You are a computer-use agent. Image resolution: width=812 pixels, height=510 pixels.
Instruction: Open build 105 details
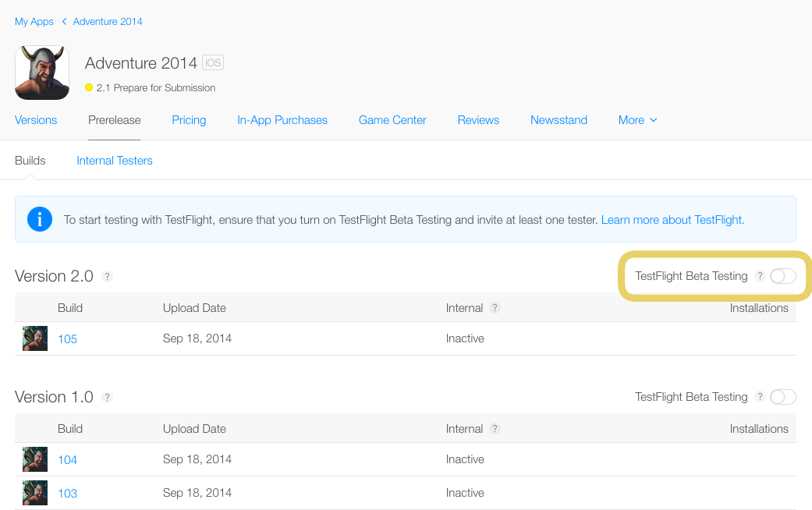(x=68, y=339)
